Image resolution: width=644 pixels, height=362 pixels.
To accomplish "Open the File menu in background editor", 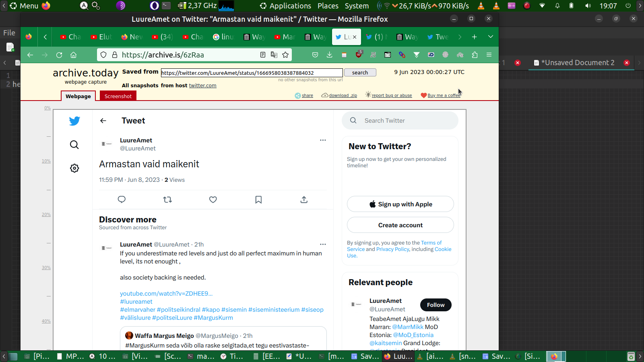I will click(9, 33).
